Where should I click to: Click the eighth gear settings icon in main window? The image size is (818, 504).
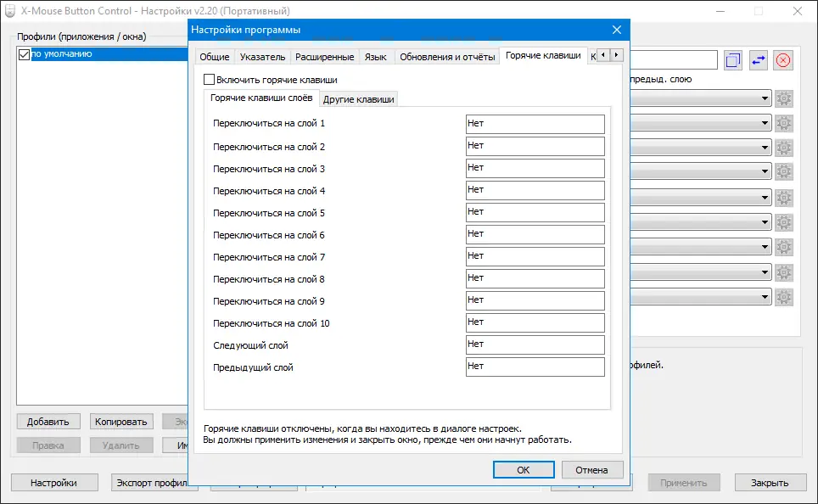tap(783, 272)
